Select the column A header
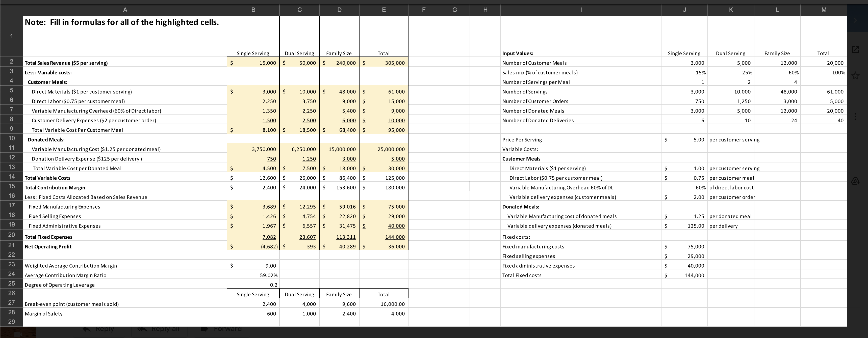 125,10
